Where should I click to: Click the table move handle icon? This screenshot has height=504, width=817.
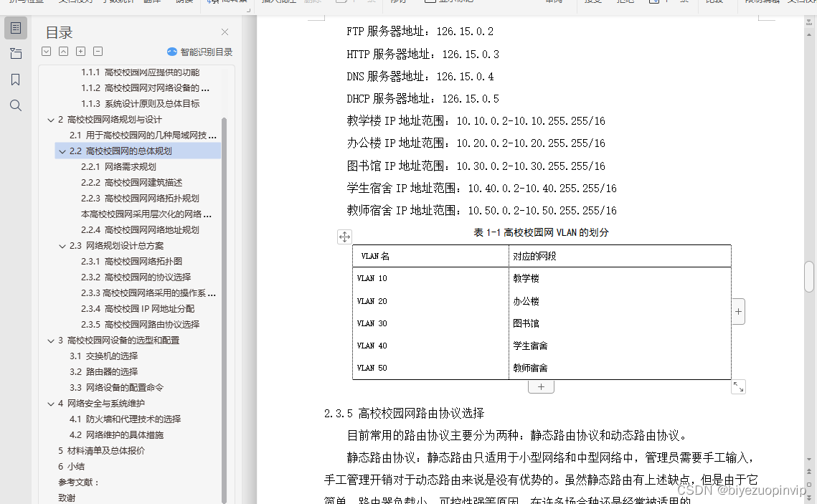[x=344, y=237]
